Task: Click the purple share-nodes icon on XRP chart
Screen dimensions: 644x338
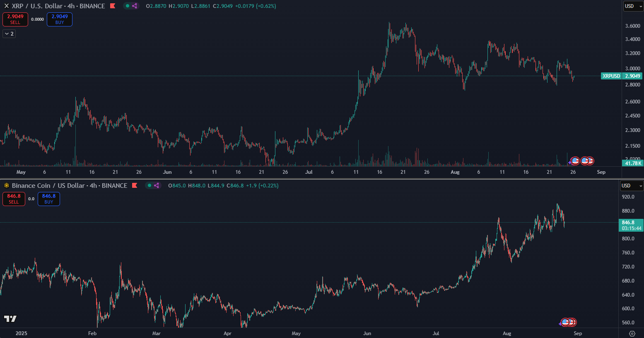Action: coord(135,6)
